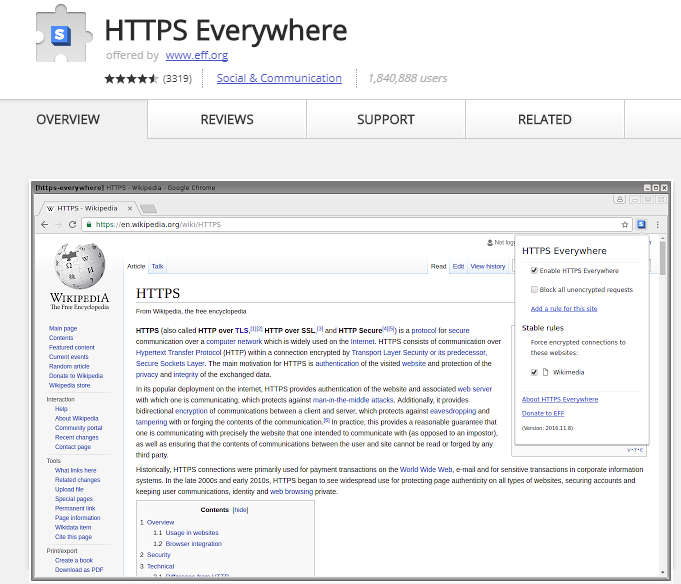Click the 1,840,888 users text
Viewport: 681px width, 584px height.
click(407, 78)
